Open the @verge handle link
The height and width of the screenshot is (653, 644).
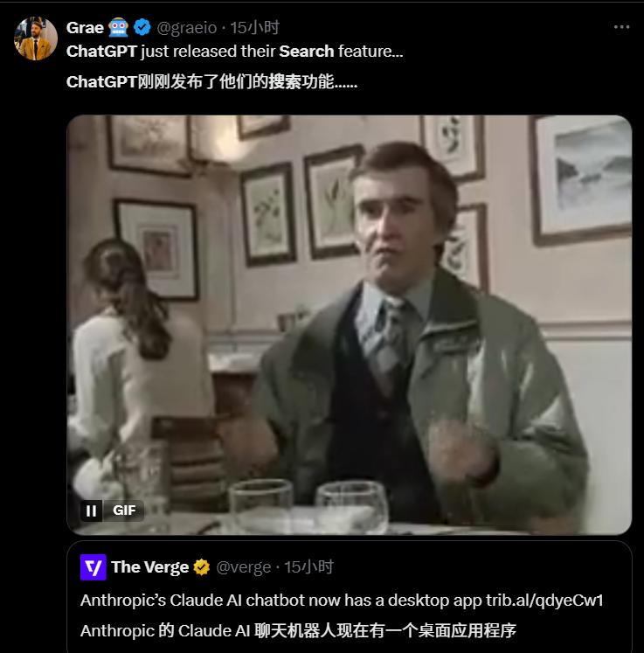244,567
